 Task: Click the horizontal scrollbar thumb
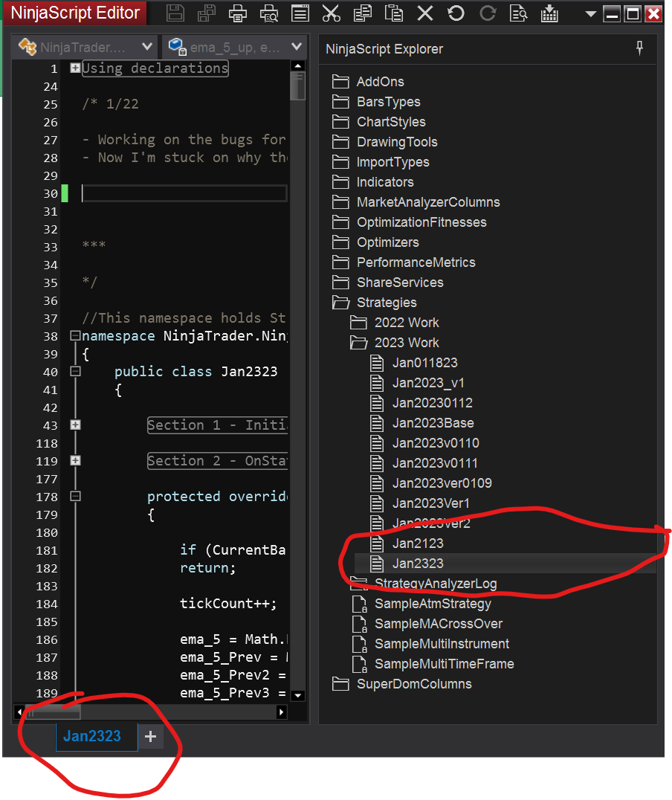point(53,712)
